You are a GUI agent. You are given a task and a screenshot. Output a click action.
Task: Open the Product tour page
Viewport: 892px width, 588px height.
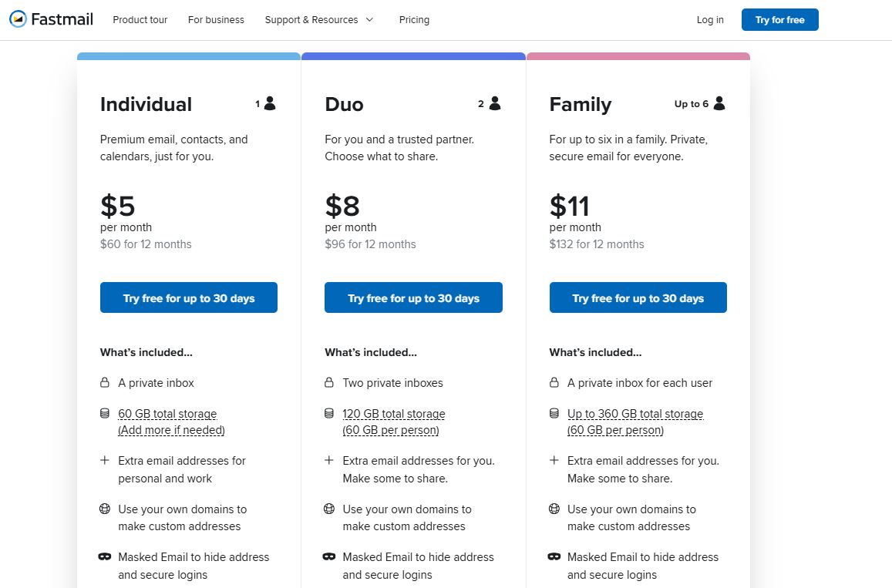click(x=140, y=20)
